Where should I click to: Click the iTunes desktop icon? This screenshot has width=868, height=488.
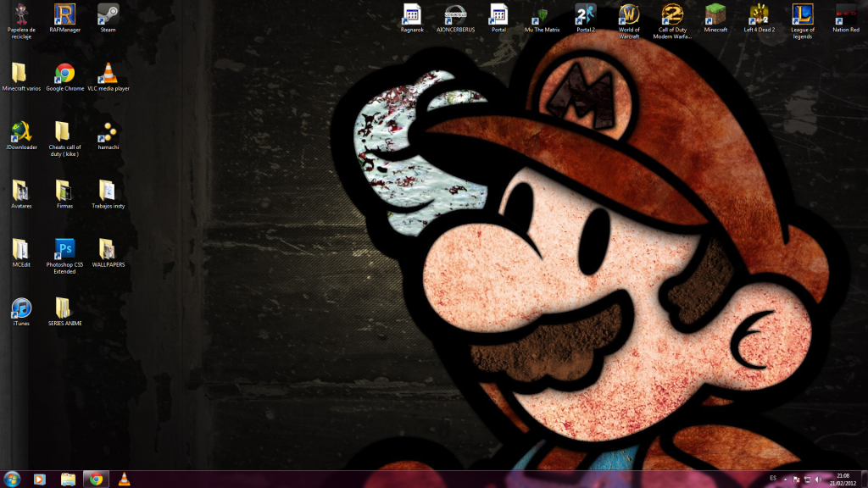click(21, 308)
